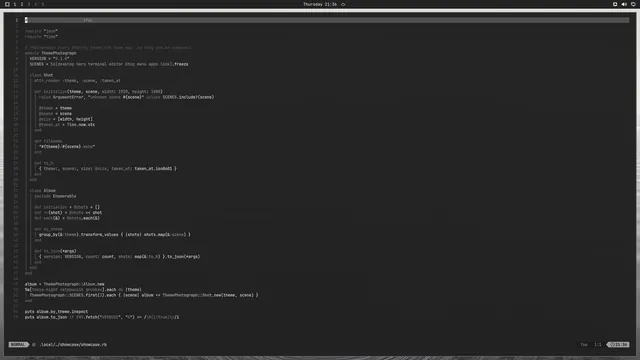The image size is (640, 360).
Task: Switch to workspace 1
Action: (15, 4)
